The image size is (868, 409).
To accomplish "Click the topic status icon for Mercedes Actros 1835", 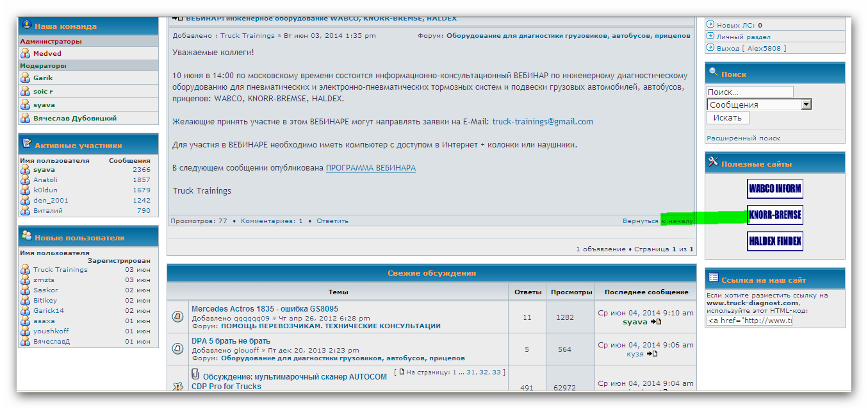I will pos(178,317).
